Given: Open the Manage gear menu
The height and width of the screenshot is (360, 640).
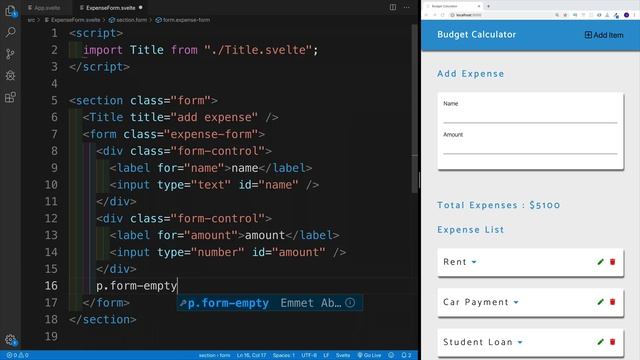Looking at the screenshot, I should pos(10,340).
